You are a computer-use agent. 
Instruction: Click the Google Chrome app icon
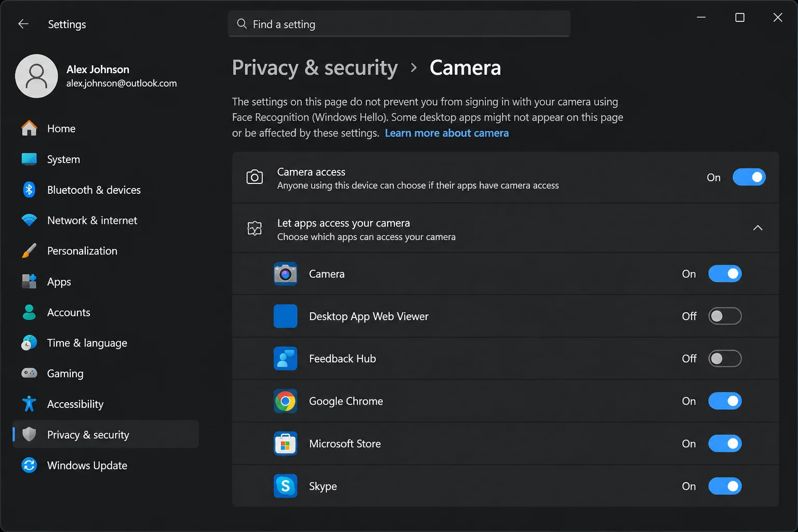[285, 401]
